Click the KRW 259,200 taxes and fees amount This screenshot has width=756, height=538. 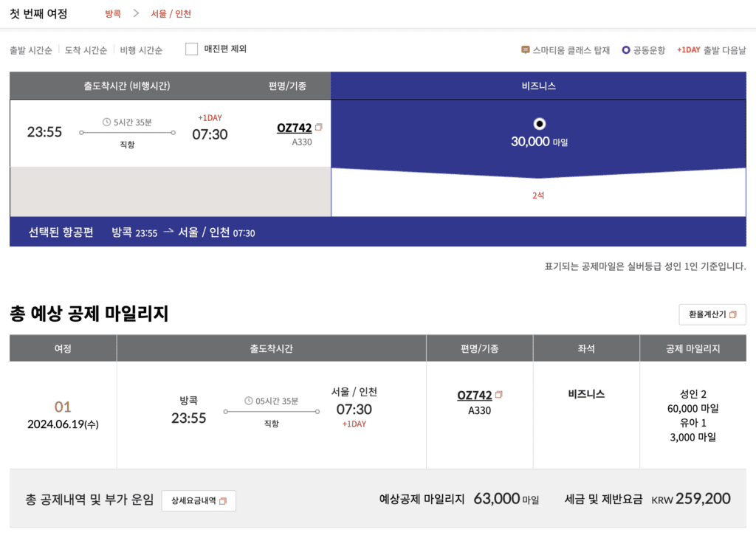[x=691, y=499]
